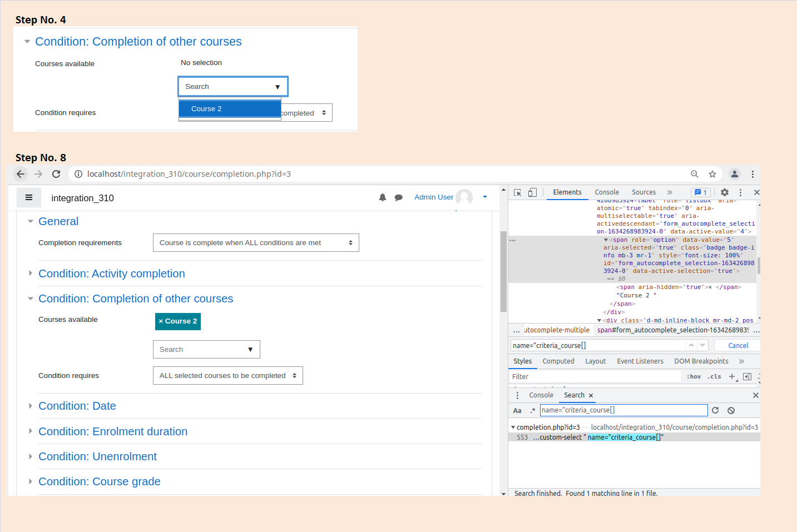Open the notifications bell

pos(383,197)
